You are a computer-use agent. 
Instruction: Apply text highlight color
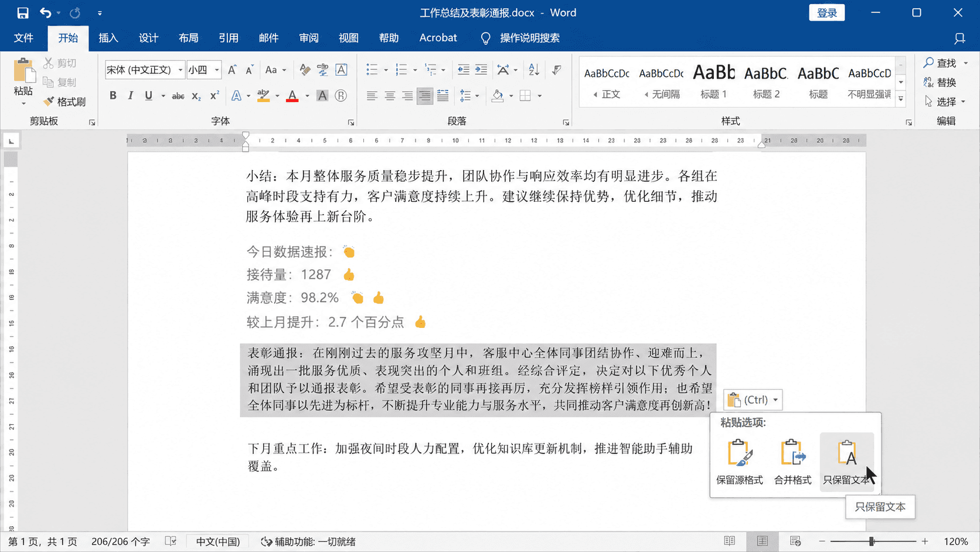[x=264, y=96]
